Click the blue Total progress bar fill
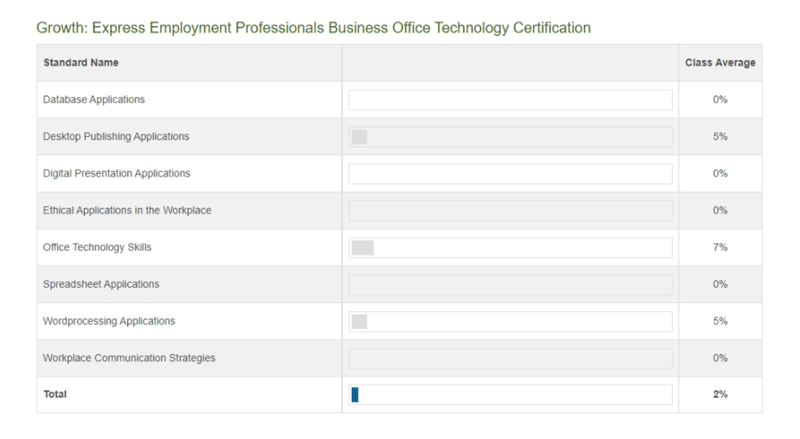This screenshot has width=800, height=439. [x=355, y=395]
